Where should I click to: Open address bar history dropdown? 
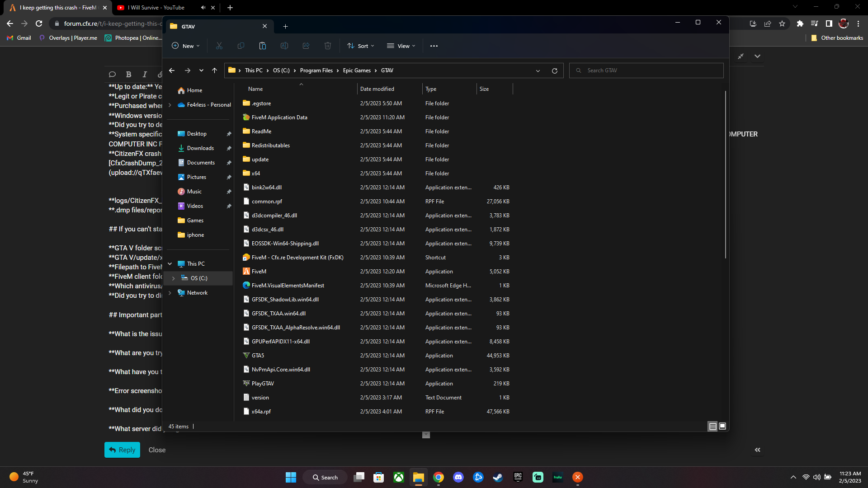[x=538, y=70]
